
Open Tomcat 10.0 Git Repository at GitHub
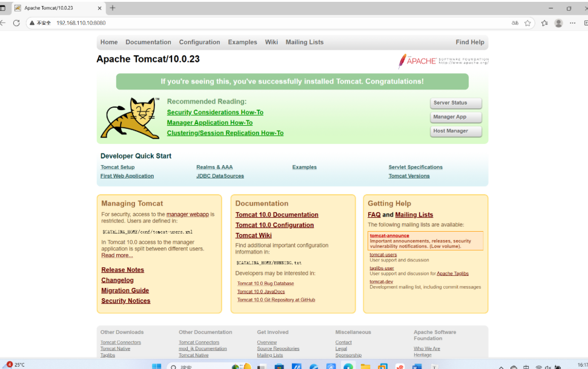(x=276, y=300)
